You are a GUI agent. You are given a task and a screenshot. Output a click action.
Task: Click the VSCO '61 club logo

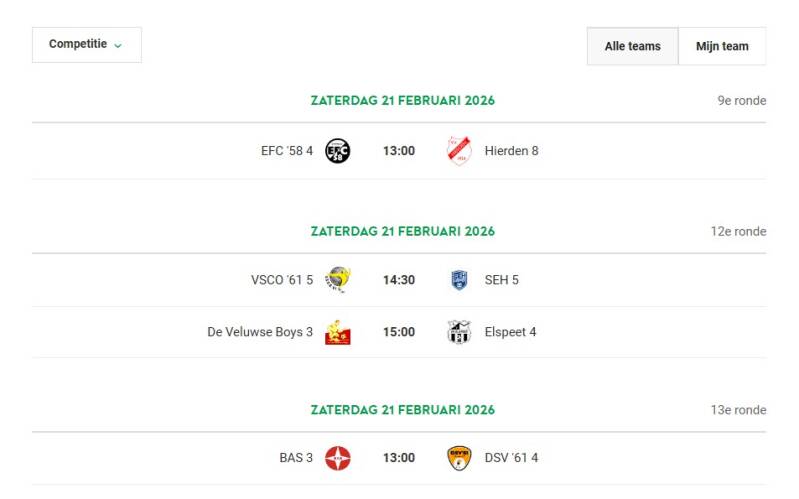(x=338, y=280)
